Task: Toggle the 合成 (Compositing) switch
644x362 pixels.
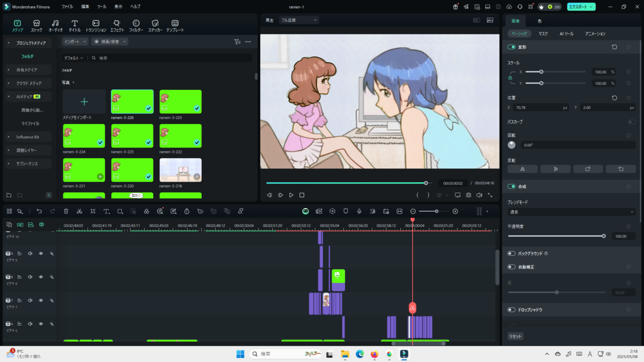Action: pos(511,187)
